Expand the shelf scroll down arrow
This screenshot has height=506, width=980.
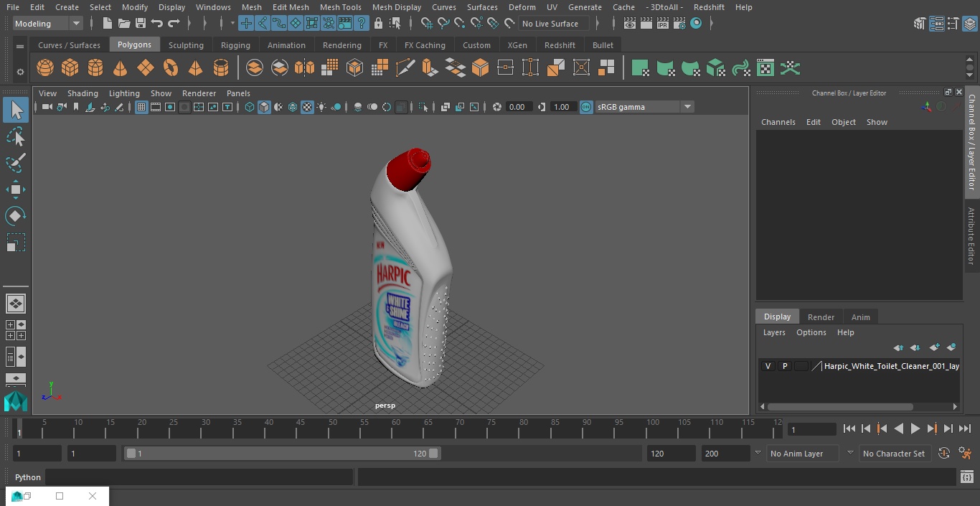point(970,75)
